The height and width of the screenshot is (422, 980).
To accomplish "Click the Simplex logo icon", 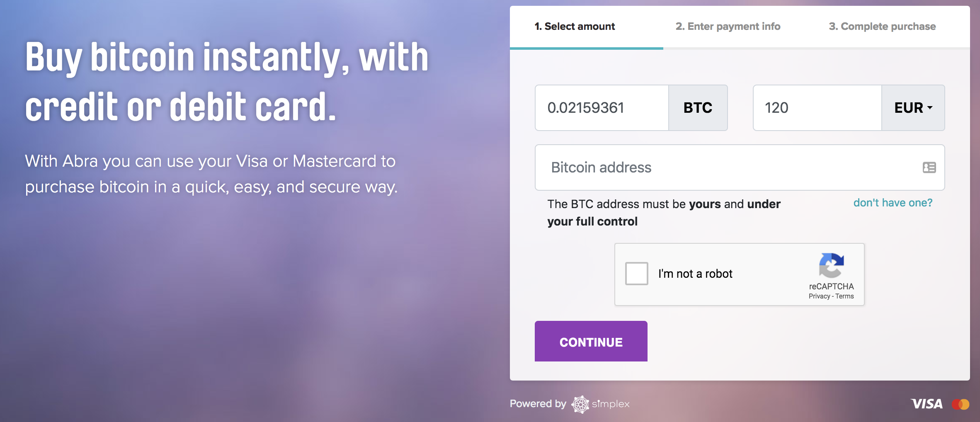I will 580,404.
